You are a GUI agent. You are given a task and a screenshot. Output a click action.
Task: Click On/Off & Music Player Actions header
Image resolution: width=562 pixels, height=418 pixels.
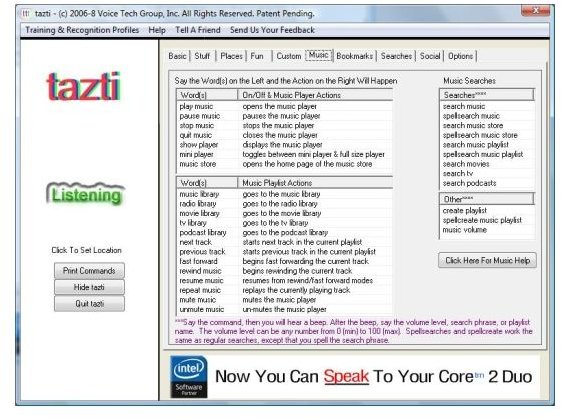pyautogui.click(x=315, y=95)
